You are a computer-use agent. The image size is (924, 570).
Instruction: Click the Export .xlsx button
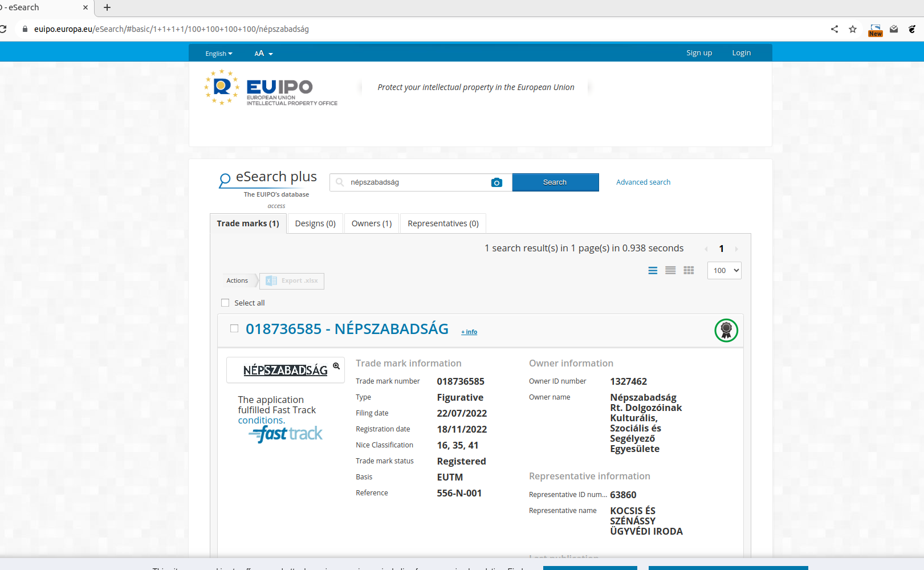[x=292, y=280]
